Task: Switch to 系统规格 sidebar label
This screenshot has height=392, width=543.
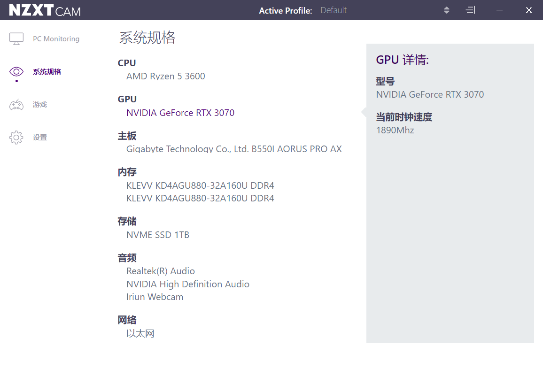Action: pos(47,72)
